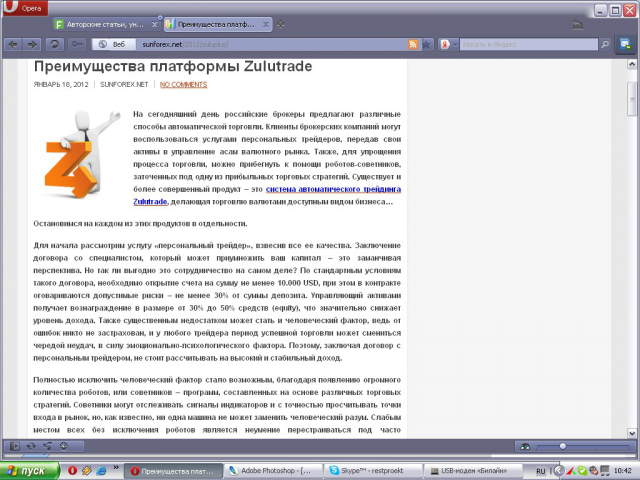The image size is (640, 480).
Task: Open the 'USB-модем «Билайн»' taskbar button
Action: point(473,471)
